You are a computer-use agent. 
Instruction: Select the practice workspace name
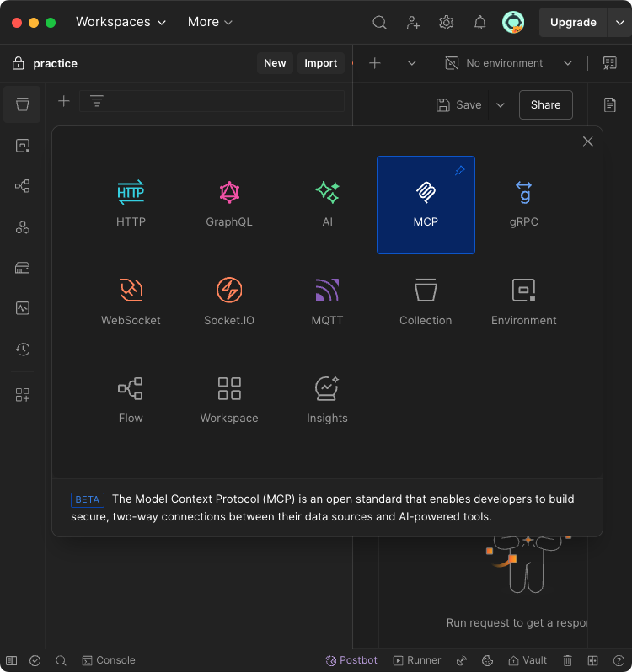(x=56, y=63)
